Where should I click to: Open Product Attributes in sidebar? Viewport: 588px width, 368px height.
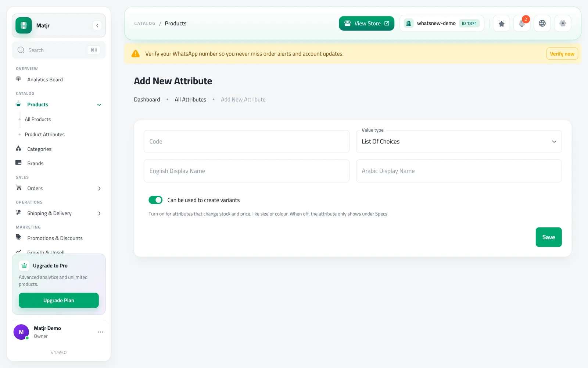click(45, 134)
